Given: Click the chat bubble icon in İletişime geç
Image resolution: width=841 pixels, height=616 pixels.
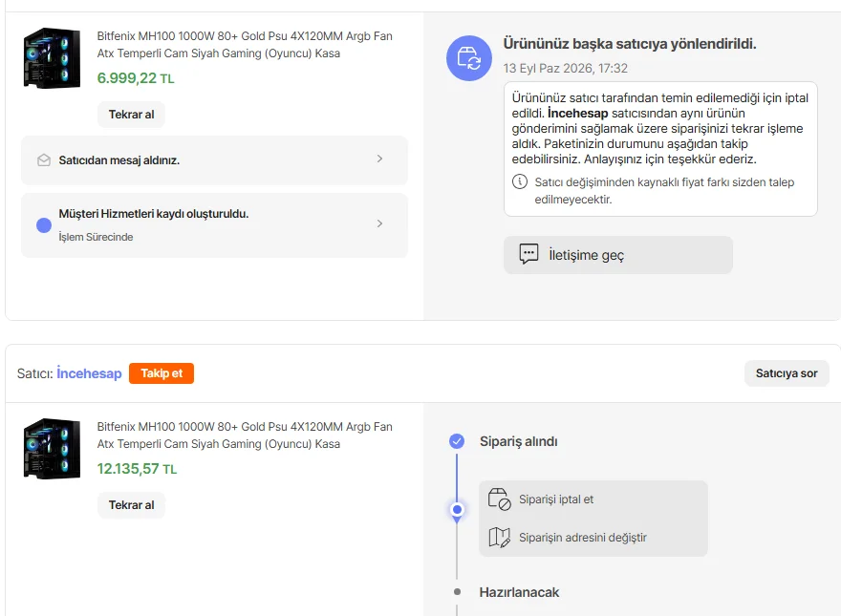Looking at the screenshot, I should click(528, 254).
